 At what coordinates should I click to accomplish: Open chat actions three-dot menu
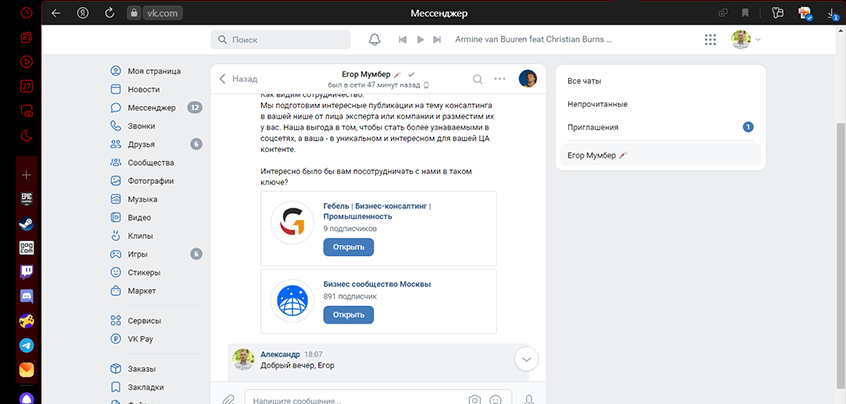coord(500,79)
